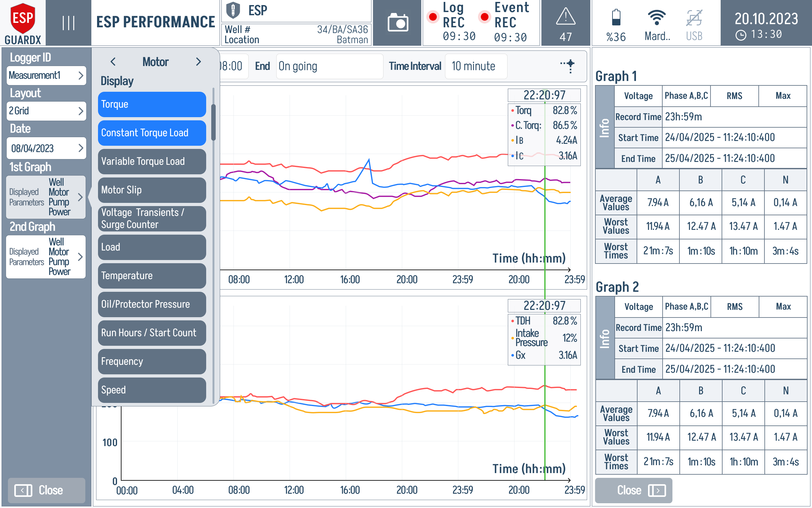The height and width of the screenshot is (508, 812).
Task: Enable Temperature parameter
Action: point(152,276)
